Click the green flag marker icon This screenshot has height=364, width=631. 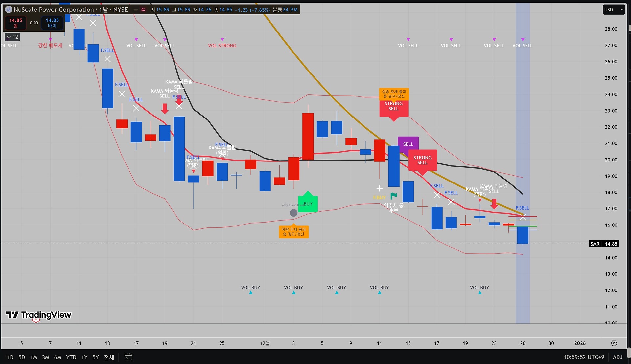(393, 196)
